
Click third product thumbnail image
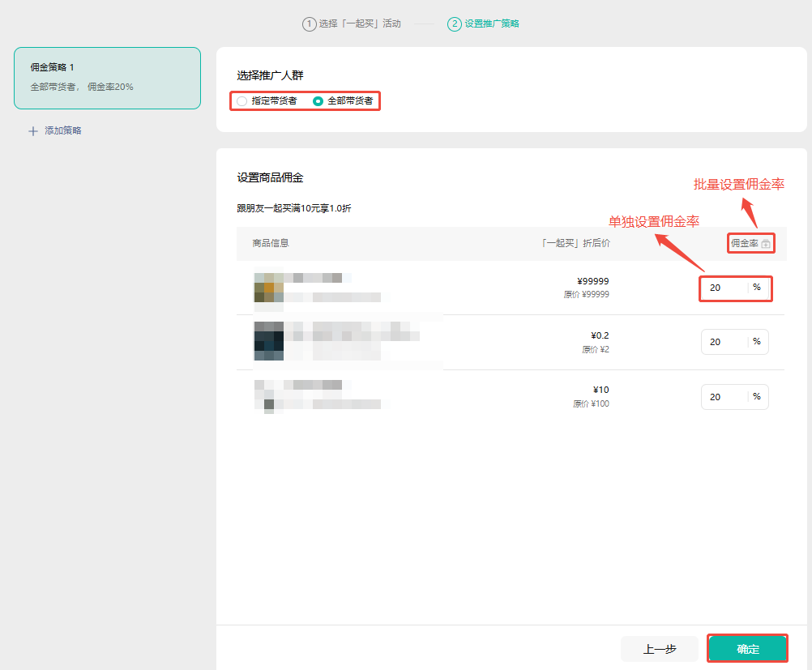pos(265,395)
